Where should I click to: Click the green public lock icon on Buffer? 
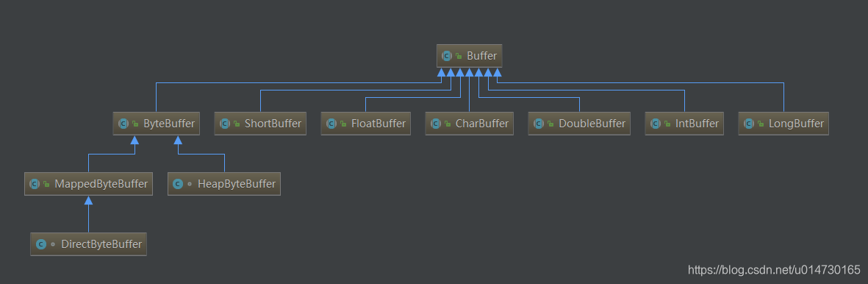click(459, 57)
